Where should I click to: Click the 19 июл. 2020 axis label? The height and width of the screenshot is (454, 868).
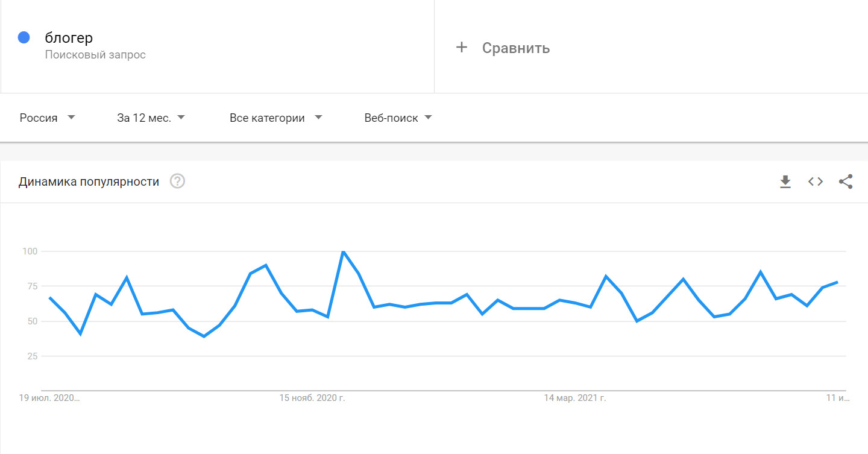pos(49,398)
